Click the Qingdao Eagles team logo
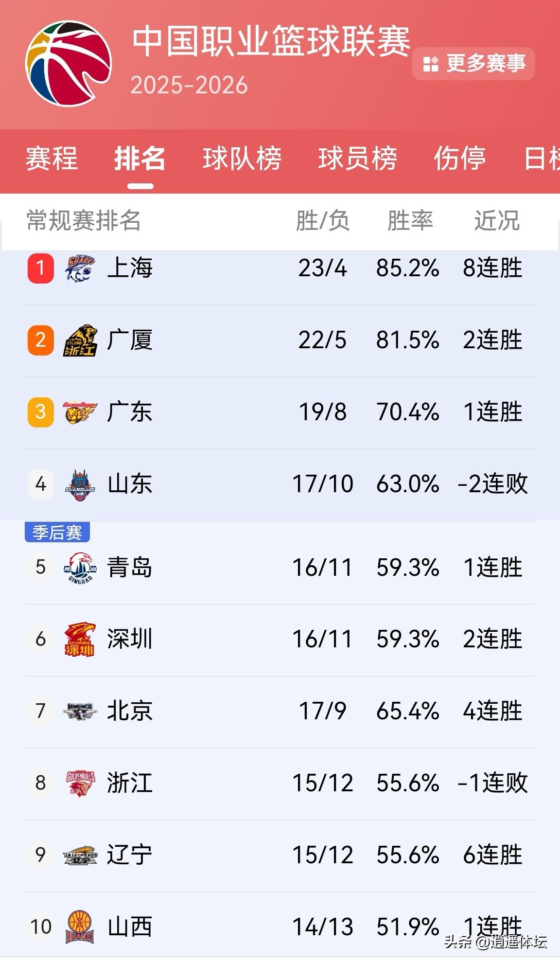This screenshot has height=962, width=560. [x=79, y=569]
